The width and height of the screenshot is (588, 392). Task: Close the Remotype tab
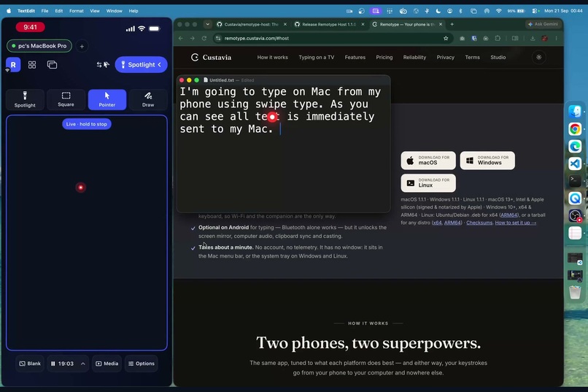tap(441, 24)
